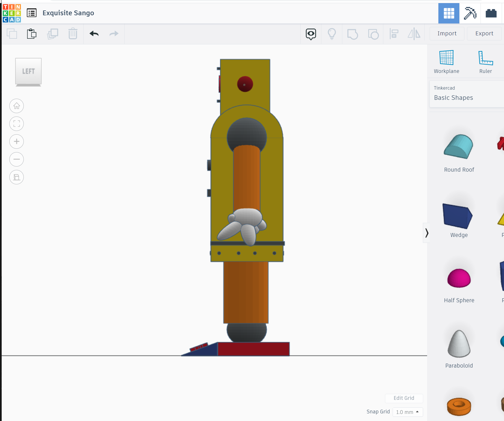Click the Edit Grid button
This screenshot has width=504, height=421.
404,398
